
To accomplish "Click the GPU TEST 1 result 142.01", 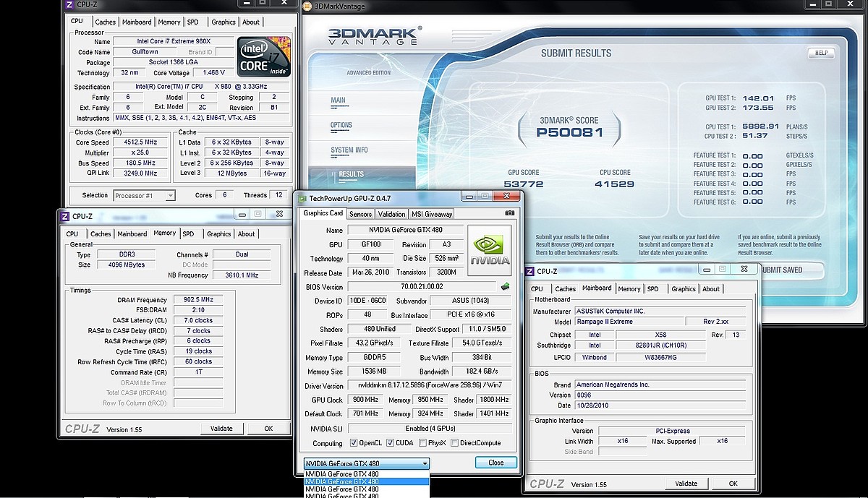I will 758,98.
